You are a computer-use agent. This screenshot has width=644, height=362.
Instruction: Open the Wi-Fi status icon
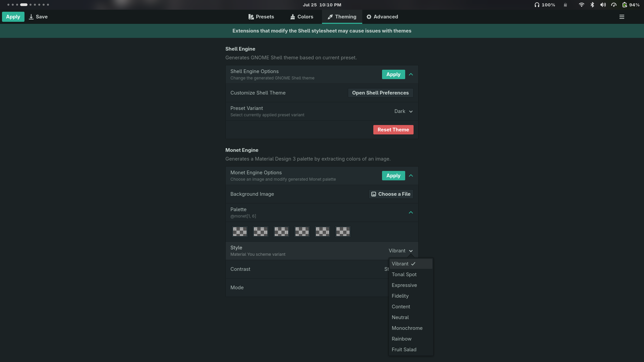coord(581,5)
